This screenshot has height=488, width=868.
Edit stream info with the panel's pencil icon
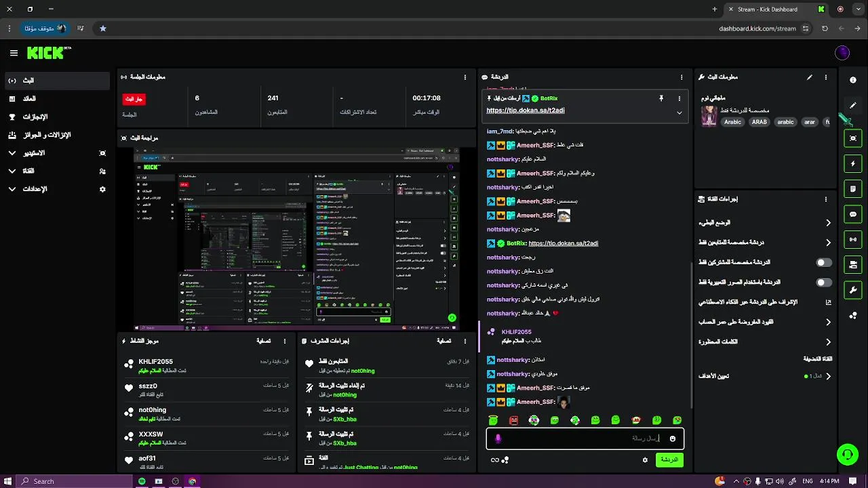pyautogui.click(x=809, y=77)
